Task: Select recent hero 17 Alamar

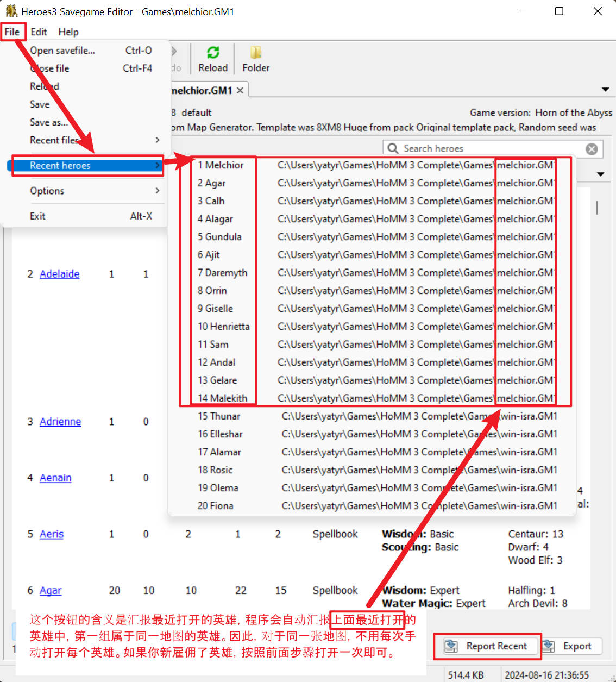Action: click(372, 452)
